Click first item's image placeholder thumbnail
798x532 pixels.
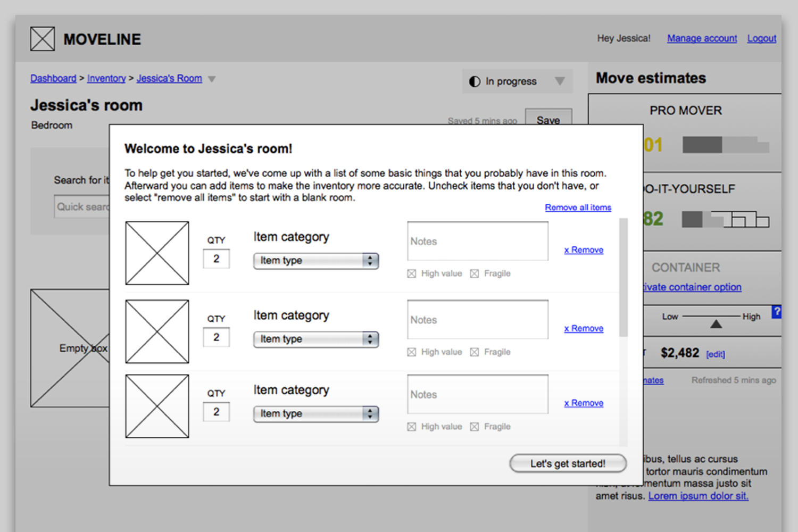tap(157, 253)
